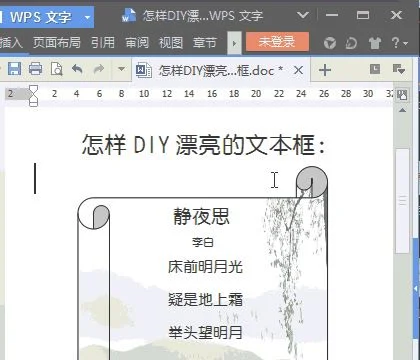The image size is (420, 360).
Task: Select the 审阅 ribbon tab
Action: [137, 42]
